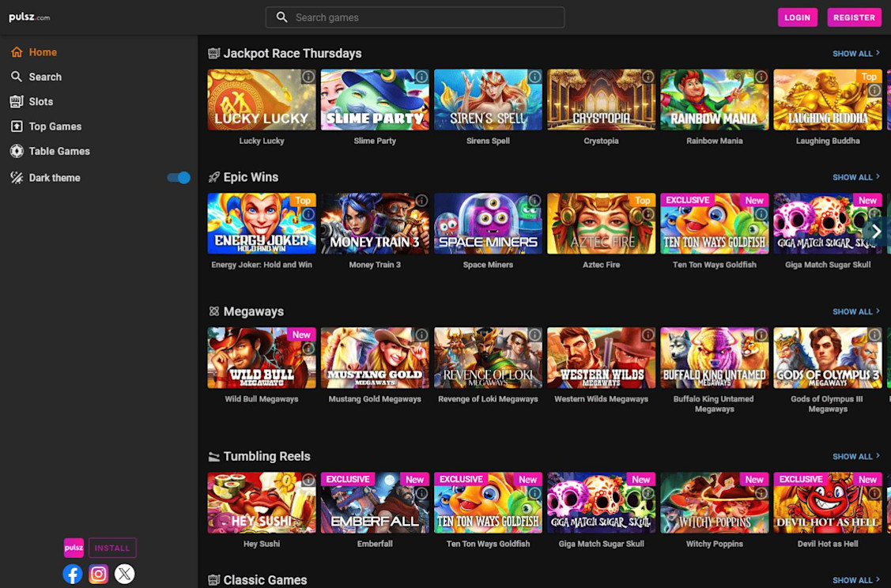This screenshot has width=891, height=588.
Task: Open info icon on Buffalo King Untamed Megaways
Action: click(x=761, y=334)
